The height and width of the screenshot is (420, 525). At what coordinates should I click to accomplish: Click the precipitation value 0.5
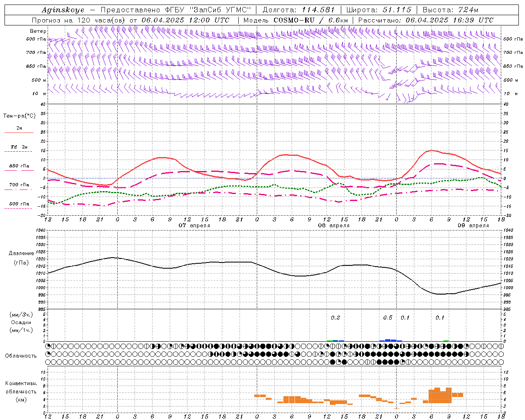(x=388, y=317)
